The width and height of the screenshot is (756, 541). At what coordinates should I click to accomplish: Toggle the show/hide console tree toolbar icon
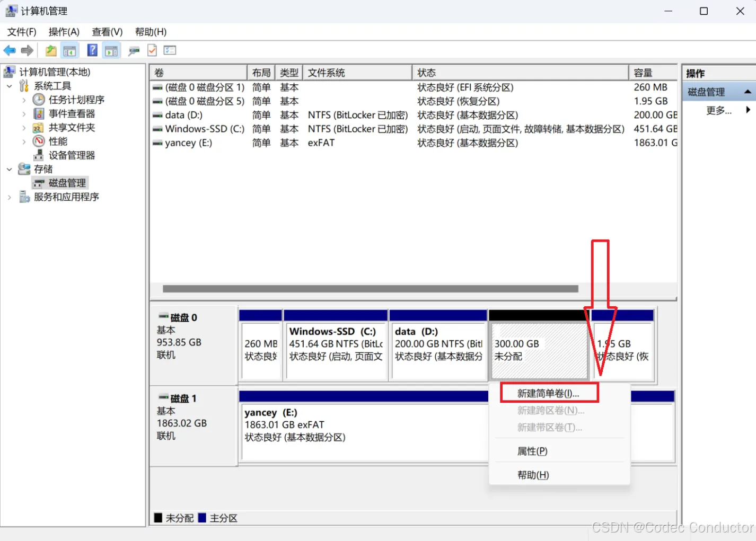[69, 50]
